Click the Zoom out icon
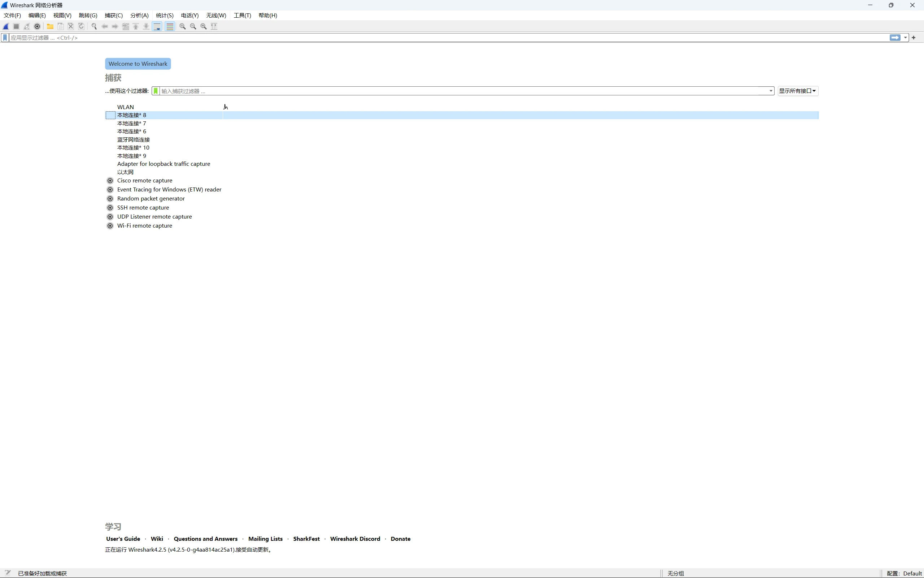The image size is (924, 578). click(x=193, y=26)
